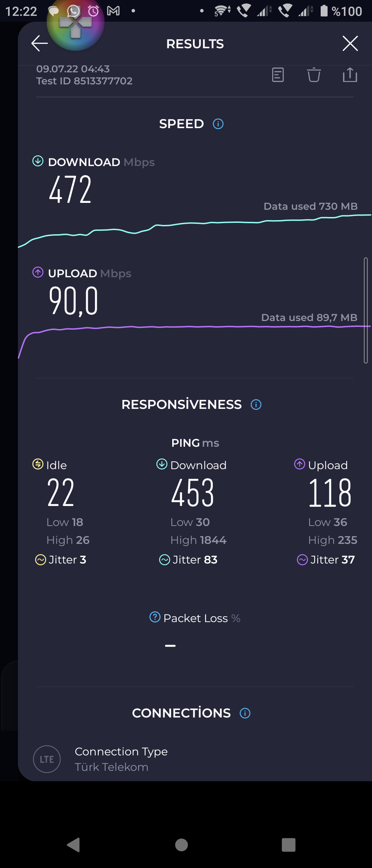Show info about SPEED section
This screenshot has height=868, width=372.
218,124
